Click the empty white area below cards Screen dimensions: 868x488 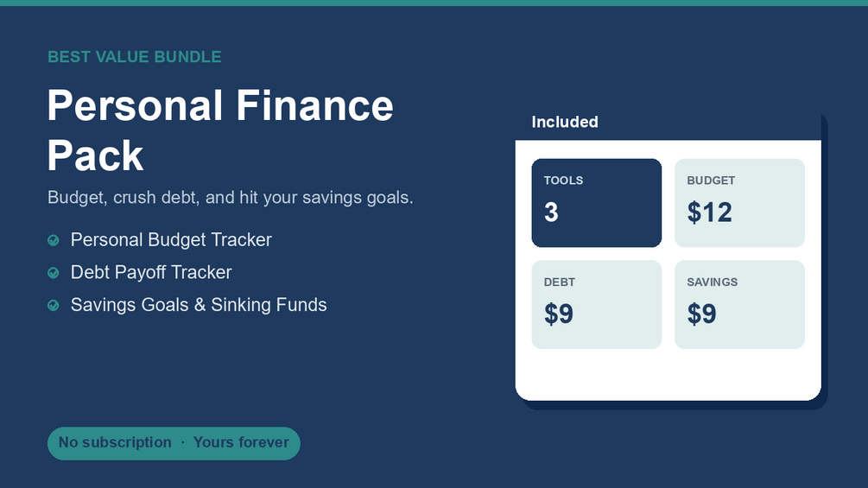pos(668,374)
